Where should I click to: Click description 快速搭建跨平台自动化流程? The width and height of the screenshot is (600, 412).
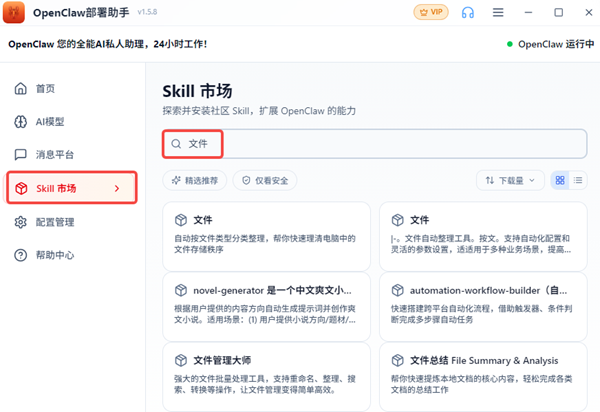pos(481,314)
